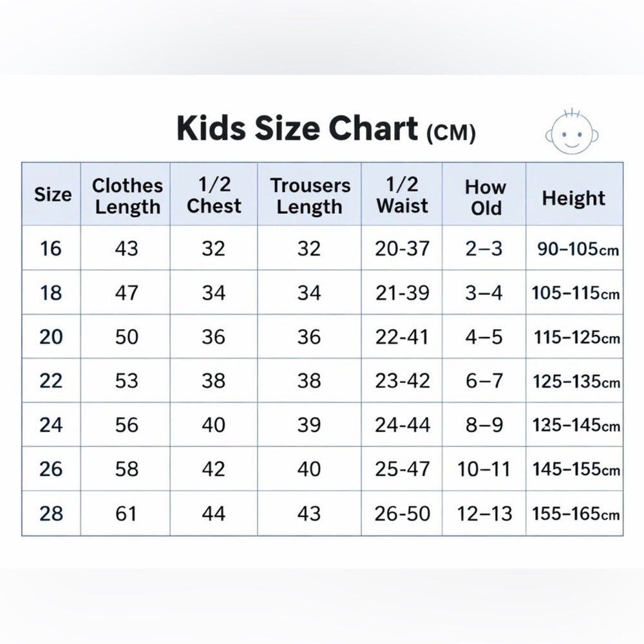Viewport: 644px width, 644px height.
Task: Click the 1/2 Chest column header
Action: (x=214, y=195)
